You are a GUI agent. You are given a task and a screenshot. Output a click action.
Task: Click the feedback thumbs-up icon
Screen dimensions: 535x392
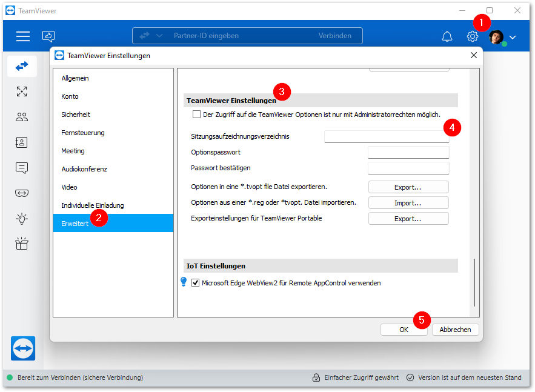click(48, 36)
